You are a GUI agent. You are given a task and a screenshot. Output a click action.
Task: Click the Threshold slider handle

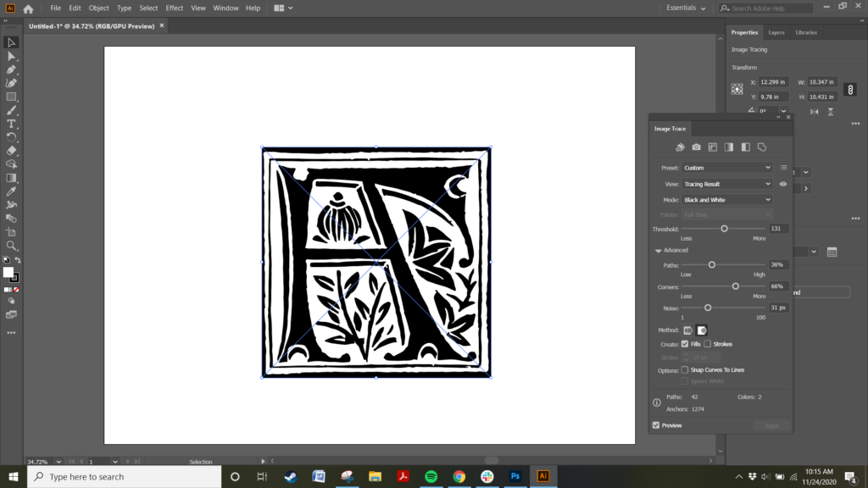coord(724,229)
